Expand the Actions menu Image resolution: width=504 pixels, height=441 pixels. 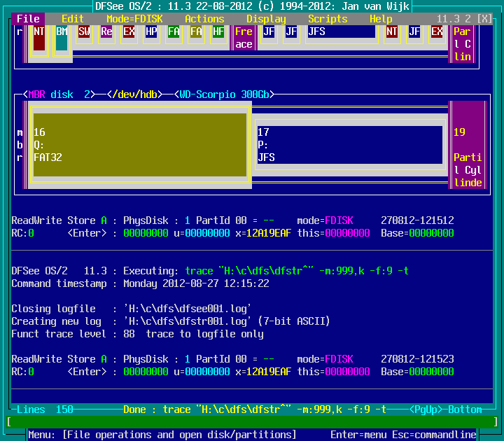coord(204,19)
